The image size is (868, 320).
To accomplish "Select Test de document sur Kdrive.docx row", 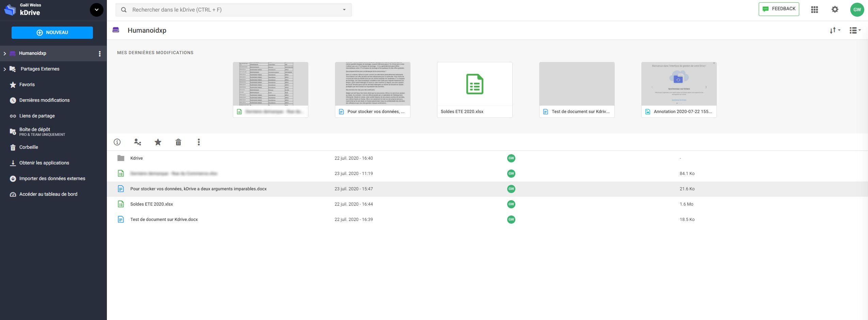I will click(x=487, y=220).
